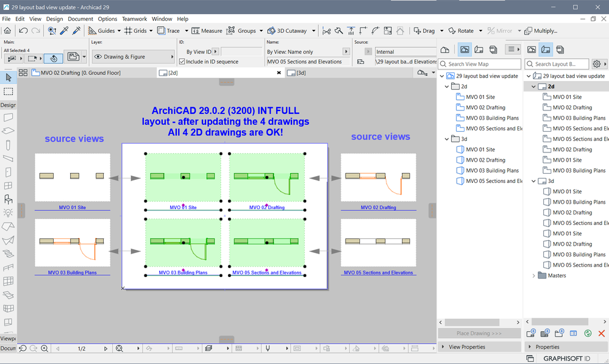609x364 pixels.
Task: Click in Search View Map field
Action: coord(480,63)
